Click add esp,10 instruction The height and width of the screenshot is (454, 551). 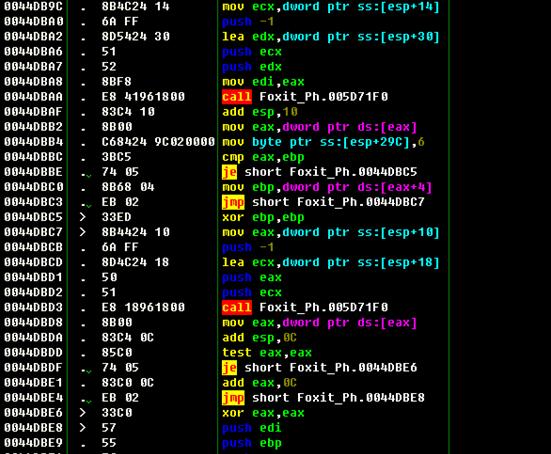click(260, 112)
